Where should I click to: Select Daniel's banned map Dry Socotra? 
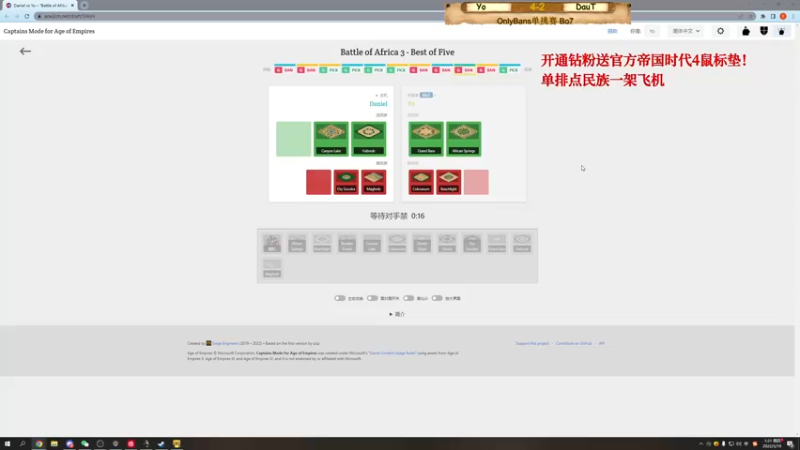(346, 182)
